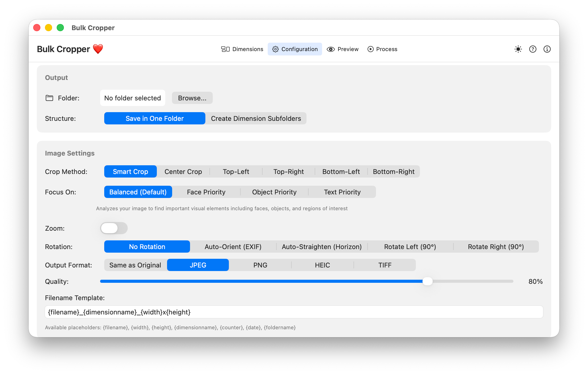Set rotation to Auto-Straighten (Horizon)
The image size is (588, 375).
coord(322,247)
